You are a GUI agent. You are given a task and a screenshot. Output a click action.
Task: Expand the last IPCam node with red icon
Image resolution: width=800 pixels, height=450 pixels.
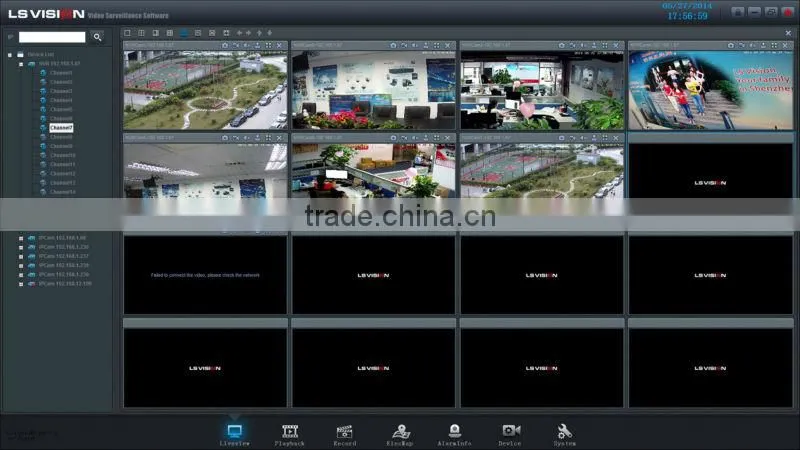point(21,284)
